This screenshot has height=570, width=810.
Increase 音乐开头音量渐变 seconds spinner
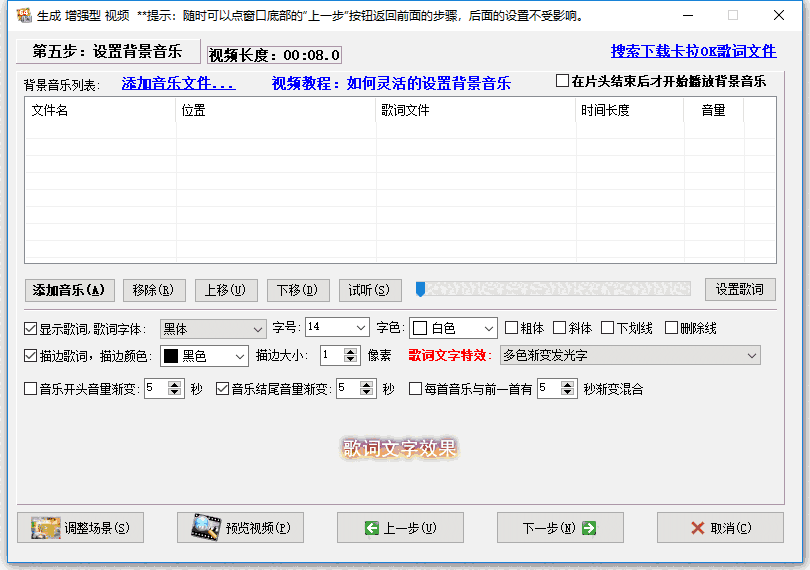175,384
